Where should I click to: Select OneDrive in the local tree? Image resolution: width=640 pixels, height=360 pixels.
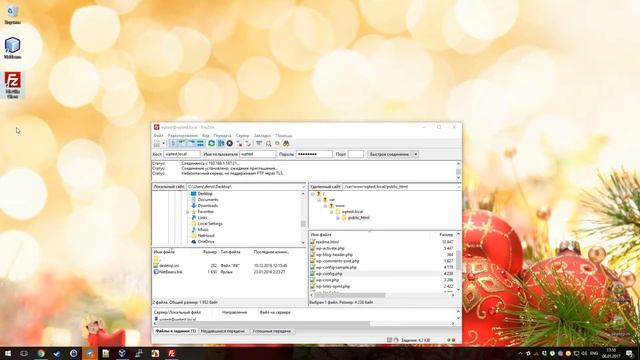[206, 242]
